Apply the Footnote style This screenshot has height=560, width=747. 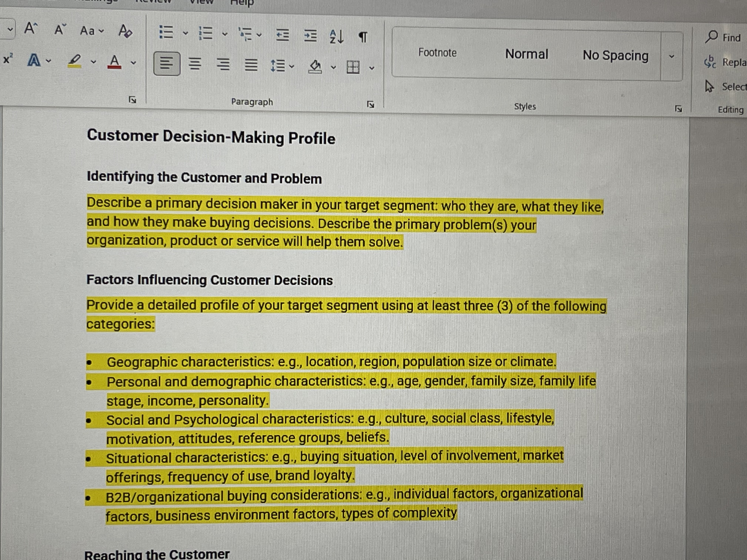[437, 53]
